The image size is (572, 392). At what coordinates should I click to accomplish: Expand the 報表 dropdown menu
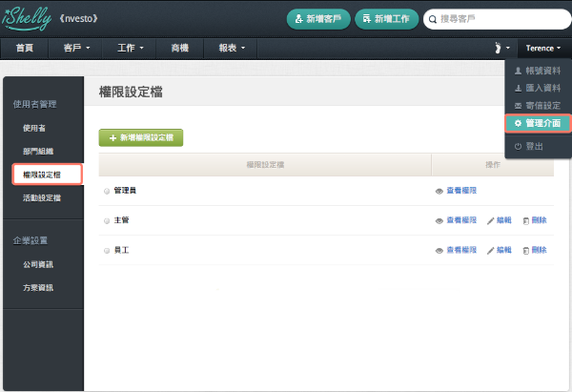click(x=232, y=47)
